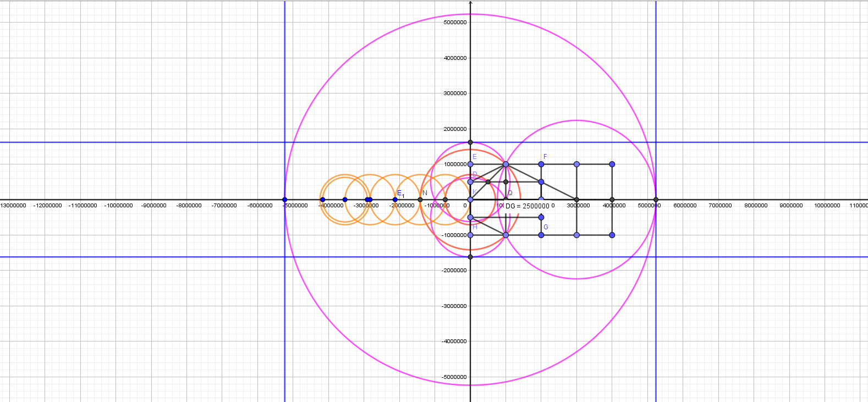868x402 pixels.
Task: Select point K at the origin
Action: pos(470,200)
